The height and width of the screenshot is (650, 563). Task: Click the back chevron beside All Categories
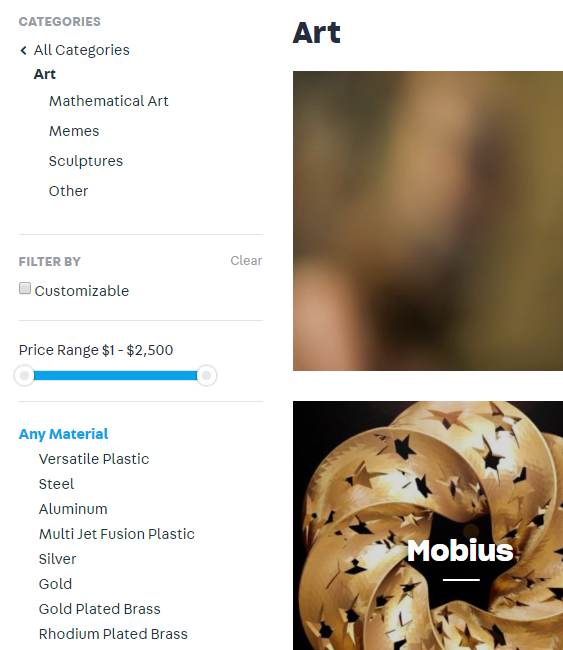(24, 51)
